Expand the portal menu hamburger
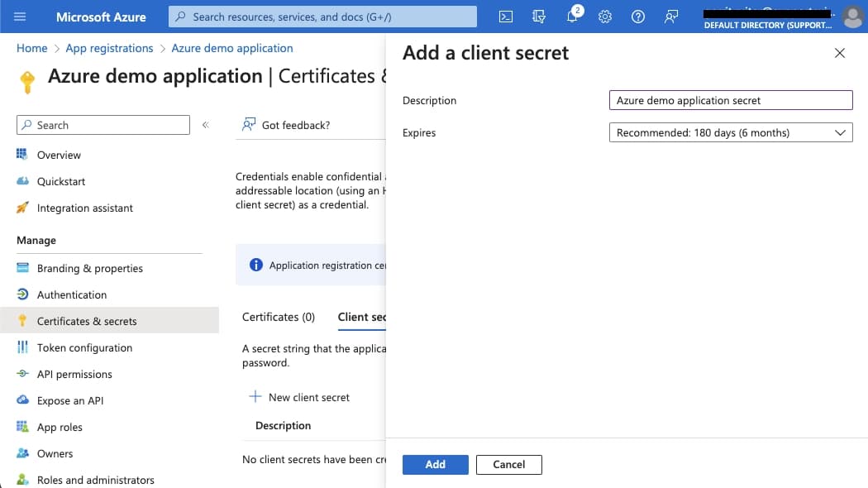The width and height of the screenshot is (868, 488). [x=20, y=17]
